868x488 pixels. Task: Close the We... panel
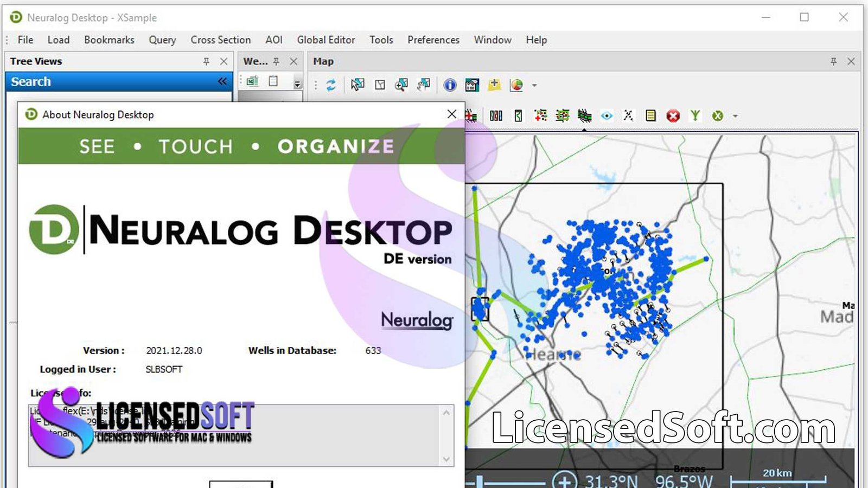(293, 62)
